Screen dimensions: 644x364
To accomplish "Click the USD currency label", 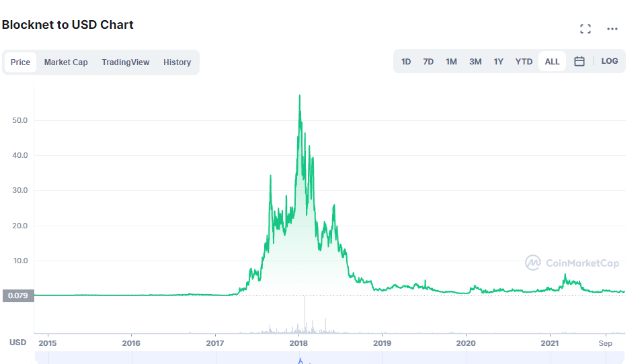I will click(x=17, y=343).
